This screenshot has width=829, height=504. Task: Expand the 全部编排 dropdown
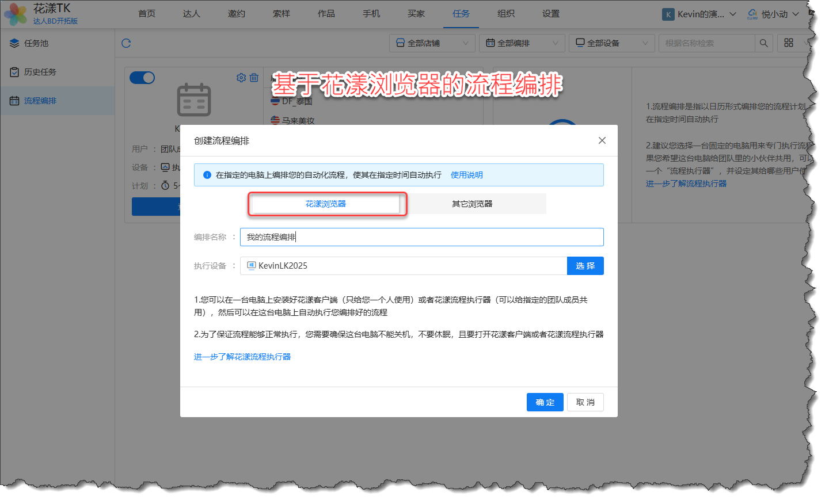click(522, 43)
